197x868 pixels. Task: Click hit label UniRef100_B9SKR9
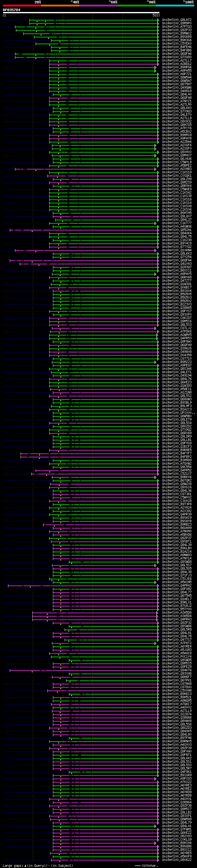[x=177, y=37]
